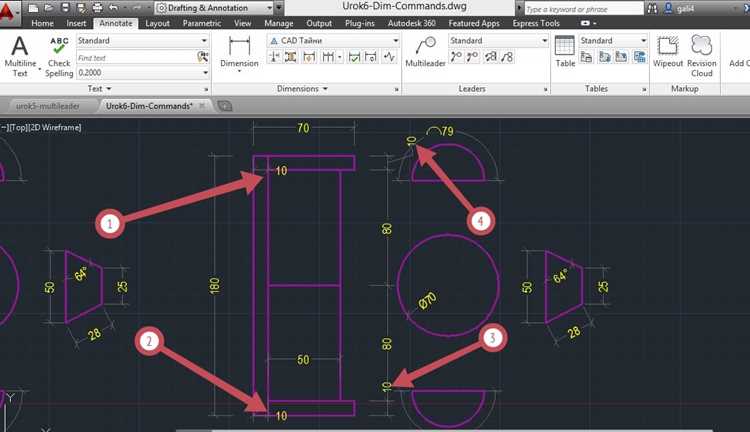Click the Remove Leader icon
This screenshot has height=432, width=750.
[473, 57]
